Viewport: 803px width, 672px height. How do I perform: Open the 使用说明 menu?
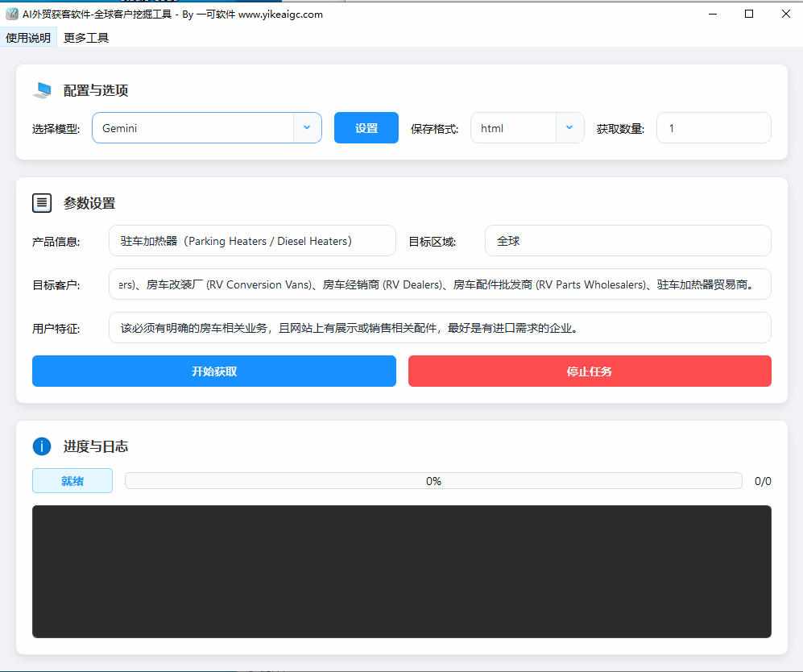click(28, 37)
